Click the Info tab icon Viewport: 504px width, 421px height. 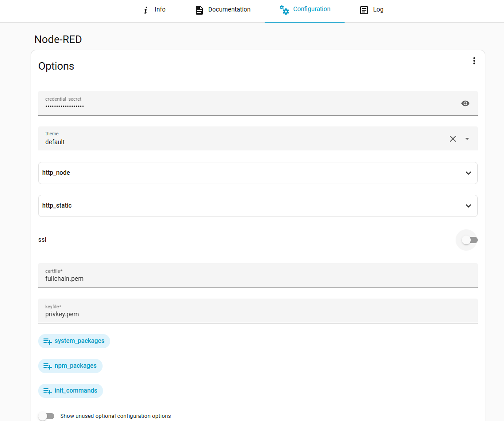click(145, 10)
